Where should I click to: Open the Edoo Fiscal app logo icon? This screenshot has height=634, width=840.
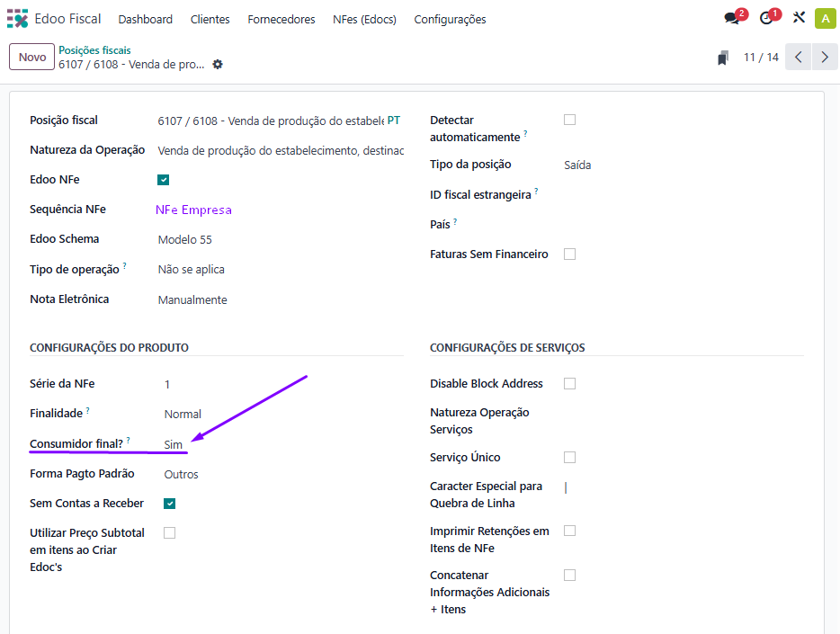click(17, 19)
